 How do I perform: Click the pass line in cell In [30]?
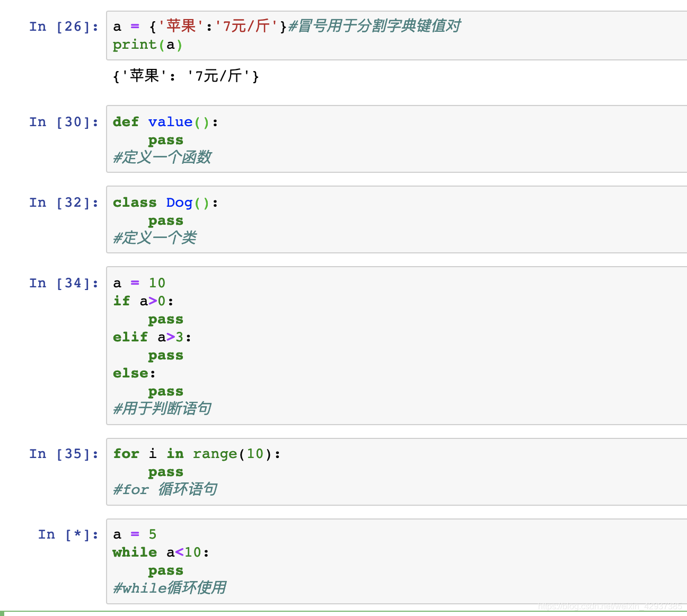tap(166, 140)
